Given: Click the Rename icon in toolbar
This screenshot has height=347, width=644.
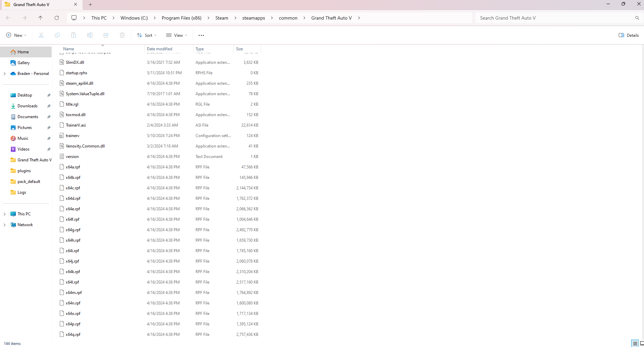Looking at the screenshot, I should coord(90,35).
